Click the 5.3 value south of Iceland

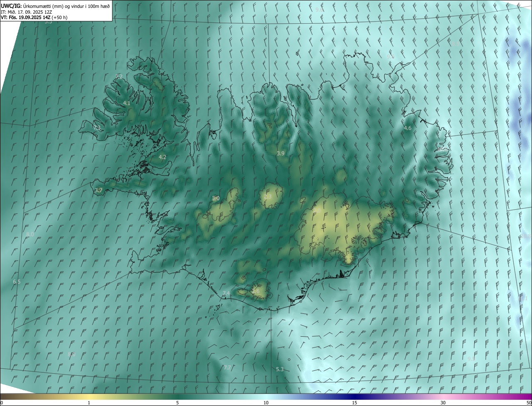[x=280, y=369]
